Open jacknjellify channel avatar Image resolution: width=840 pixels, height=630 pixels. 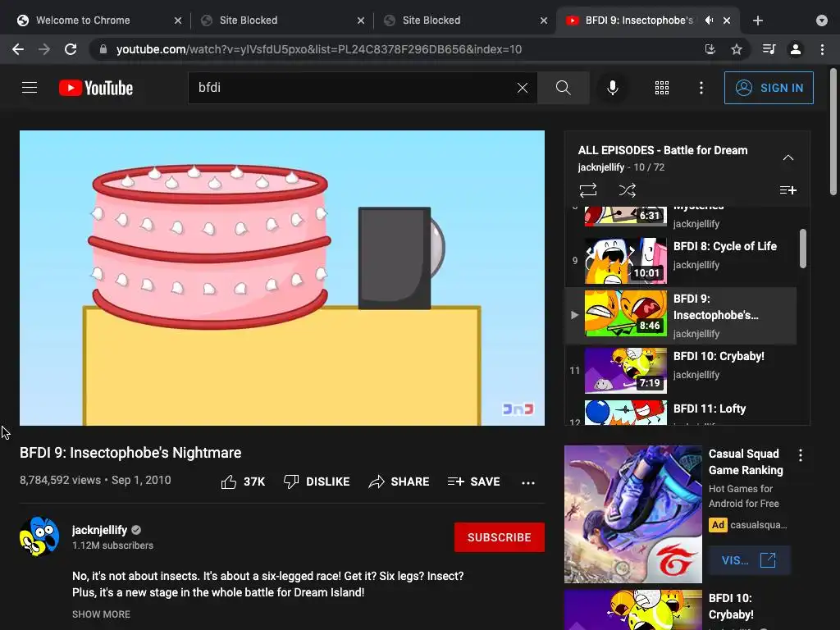39,536
